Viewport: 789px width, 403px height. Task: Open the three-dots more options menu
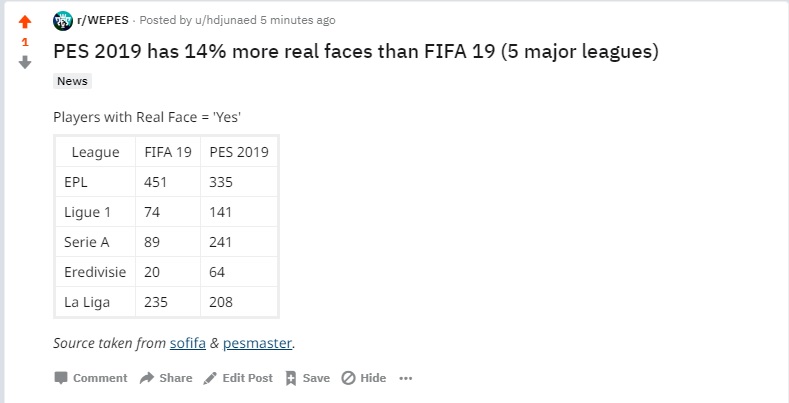coord(405,378)
